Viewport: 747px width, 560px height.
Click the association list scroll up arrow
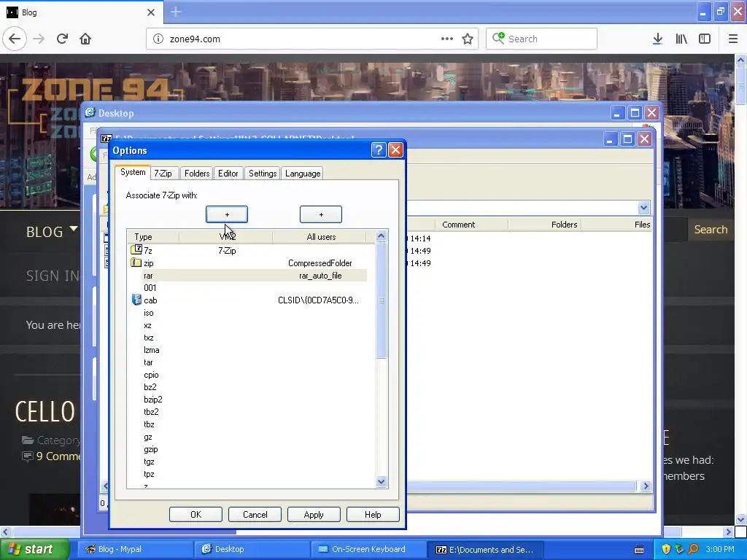381,236
